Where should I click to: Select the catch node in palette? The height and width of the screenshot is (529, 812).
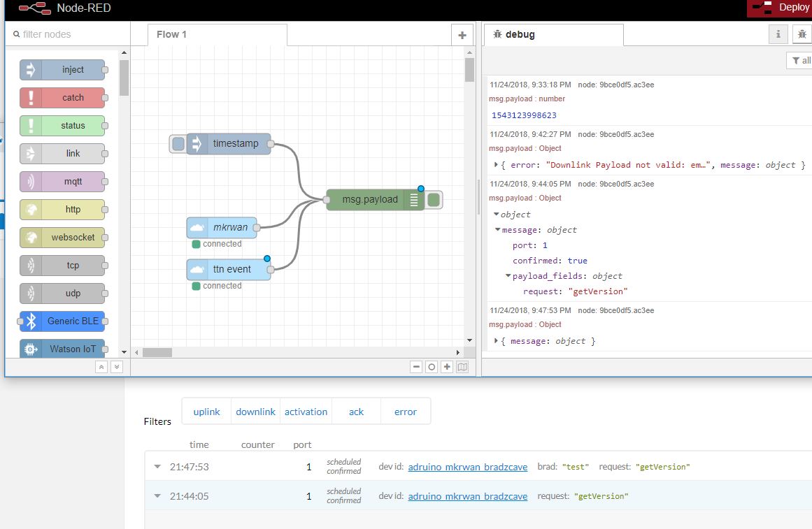click(62, 98)
